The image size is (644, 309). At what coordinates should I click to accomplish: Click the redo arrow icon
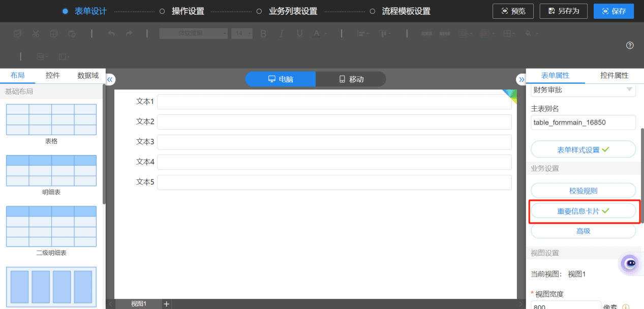click(129, 34)
